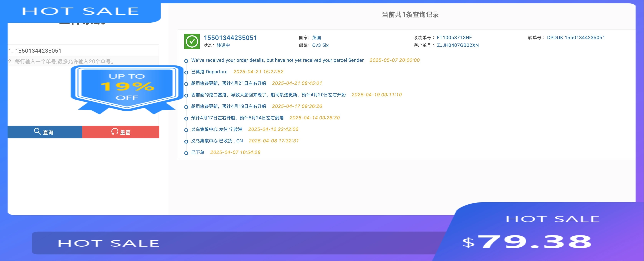The height and width of the screenshot is (261, 644).
Task: Click the timeline dot next to '已离港 Departure'
Action: tap(186, 72)
